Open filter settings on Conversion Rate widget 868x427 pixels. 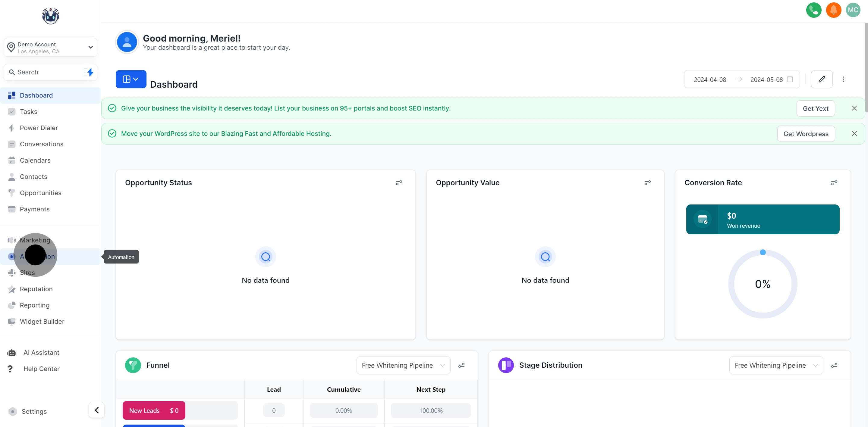[834, 182]
